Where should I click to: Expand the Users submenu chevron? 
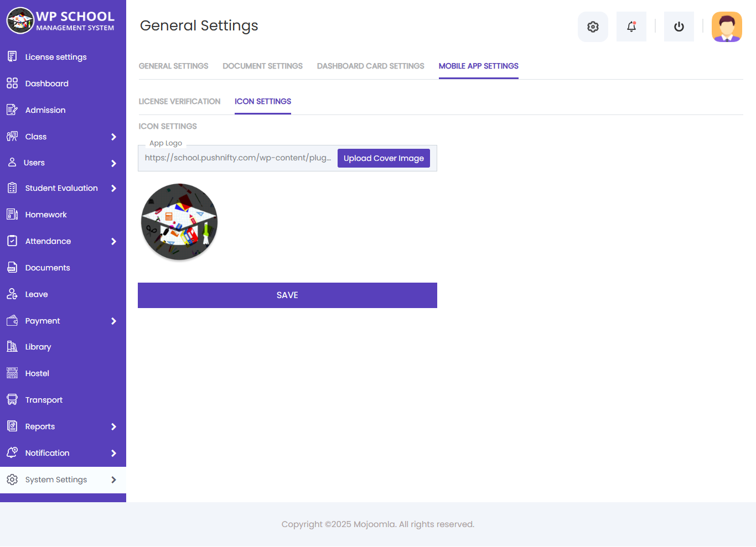click(x=113, y=163)
